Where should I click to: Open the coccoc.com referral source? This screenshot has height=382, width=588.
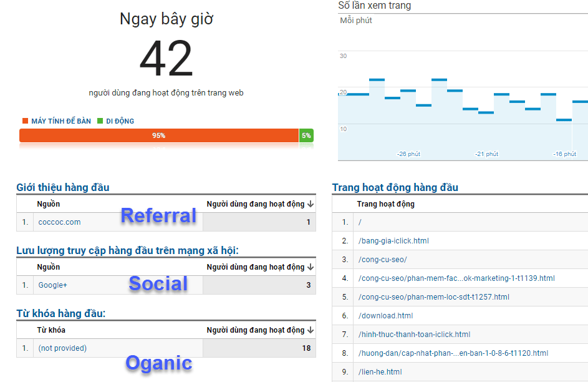59,222
